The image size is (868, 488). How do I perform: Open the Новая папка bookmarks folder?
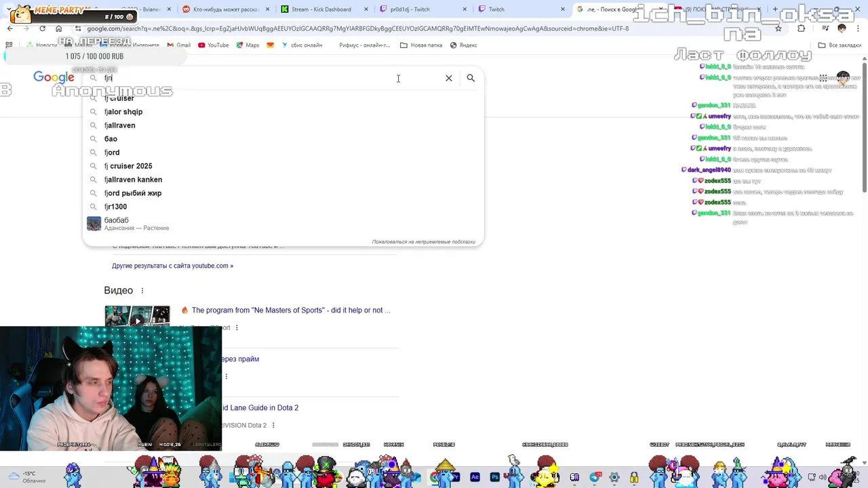pos(421,45)
